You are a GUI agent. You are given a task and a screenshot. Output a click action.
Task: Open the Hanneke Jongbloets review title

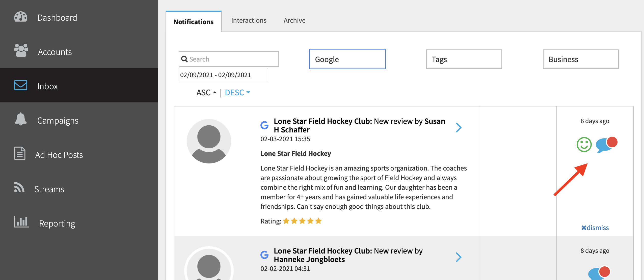pyautogui.click(x=348, y=255)
